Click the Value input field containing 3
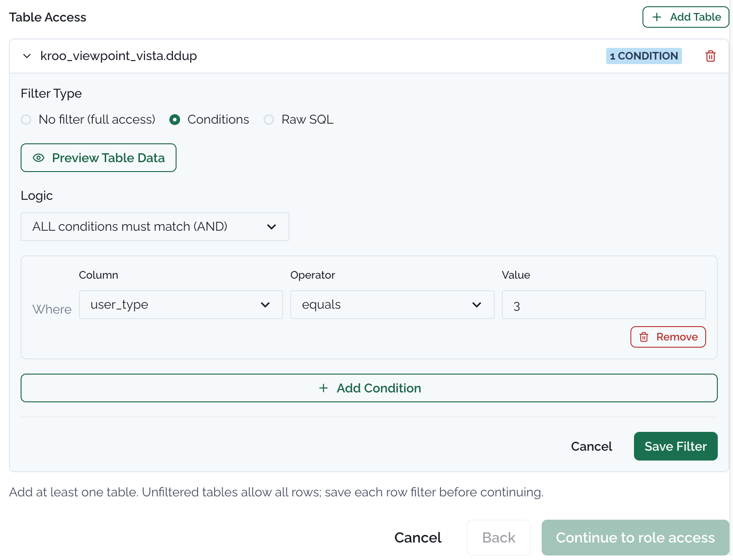 604,305
